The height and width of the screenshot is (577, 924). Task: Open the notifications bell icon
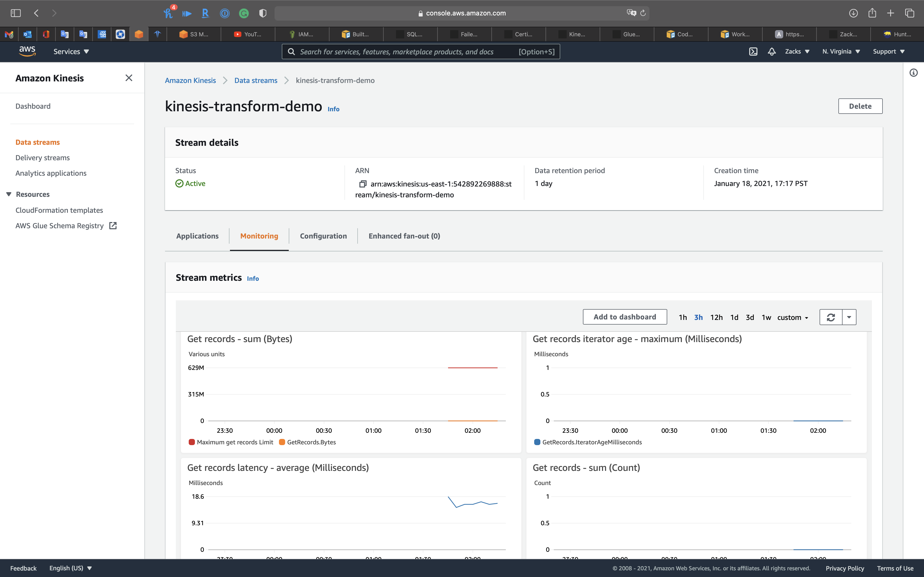tap(771, 52)
